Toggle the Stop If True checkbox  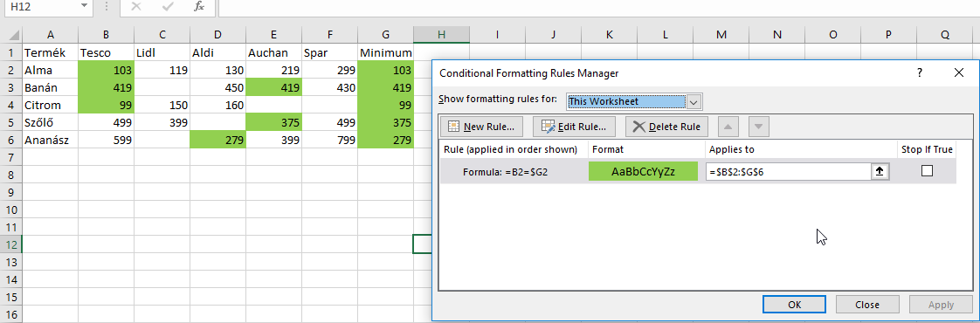[x=927, y=171]
